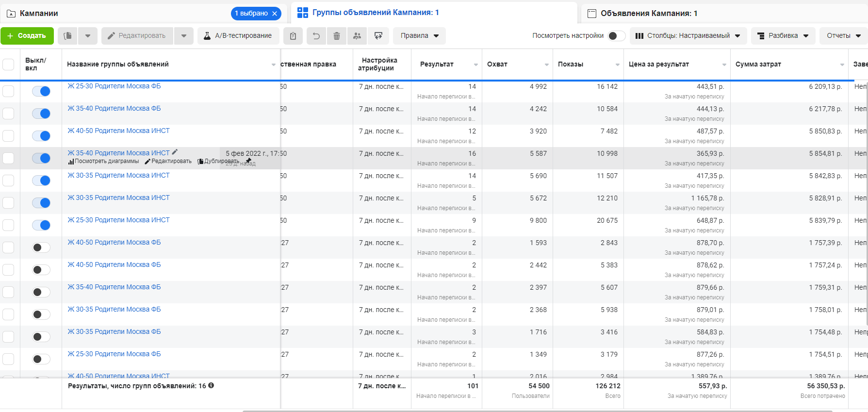Image resolution: width=868 pixels, height=412 pixels.
Task: Expand the Столбцы: Настраиваемый dropdown
Action: click(688, 36)
